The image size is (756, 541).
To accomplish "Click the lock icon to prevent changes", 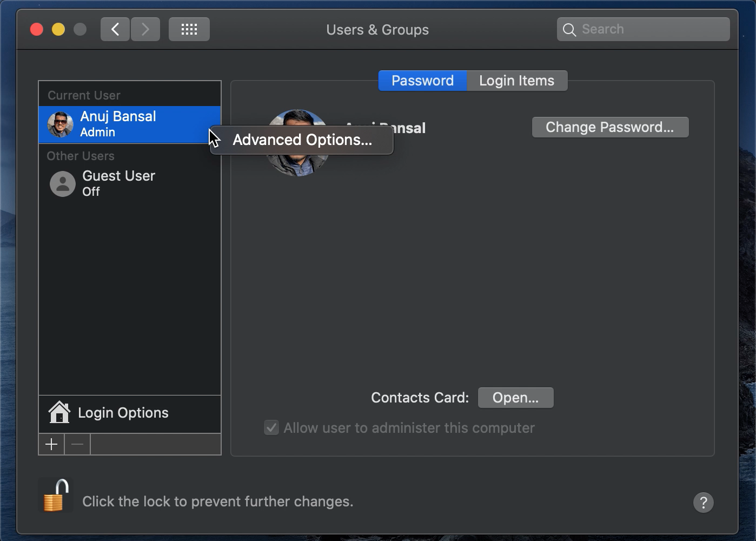I will [x=56, y=495].
